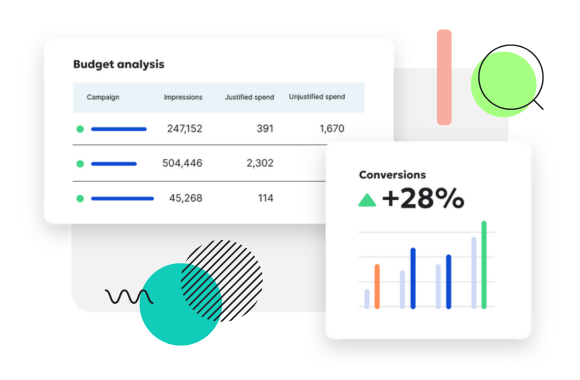Image resolution: width=580 pixels, height=380 pixels.
Task: Click the 1,670 unjustified spend value
Action: tap(332, 128)
